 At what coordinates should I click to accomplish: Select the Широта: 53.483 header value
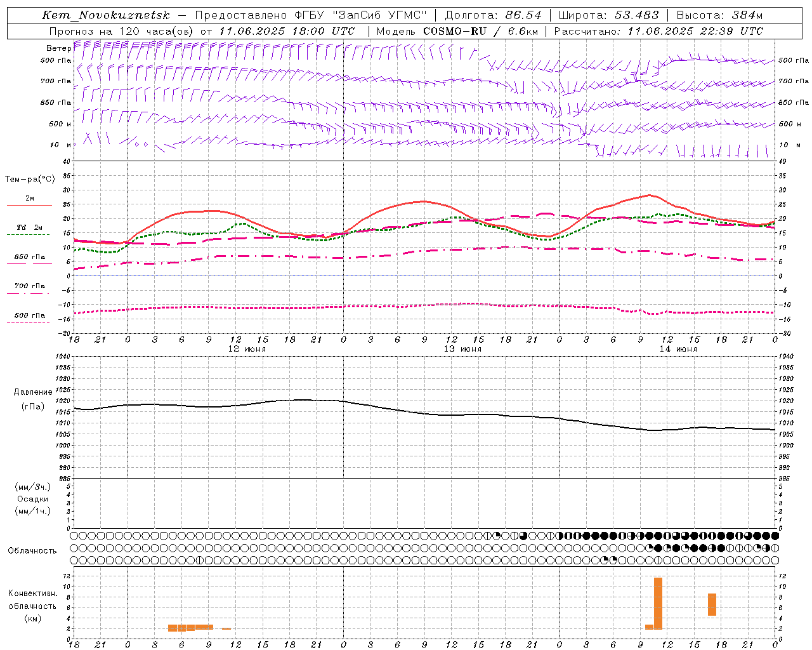click(x=610, y=15)
